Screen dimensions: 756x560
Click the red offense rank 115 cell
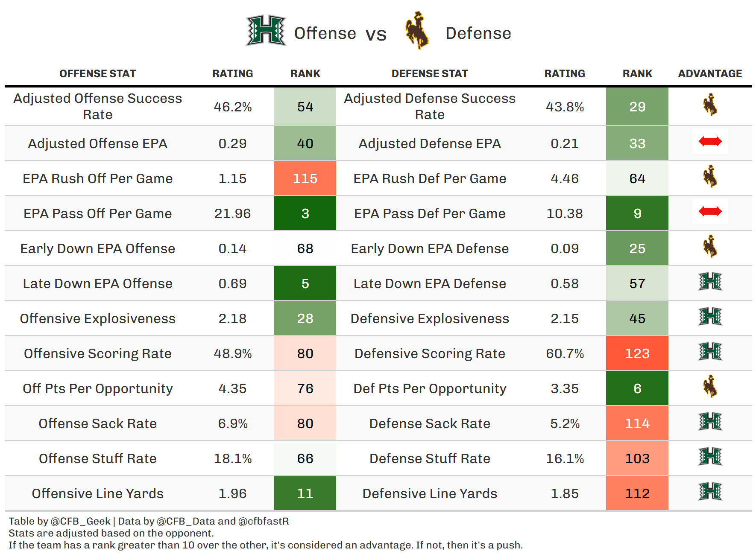pos(305,178)
